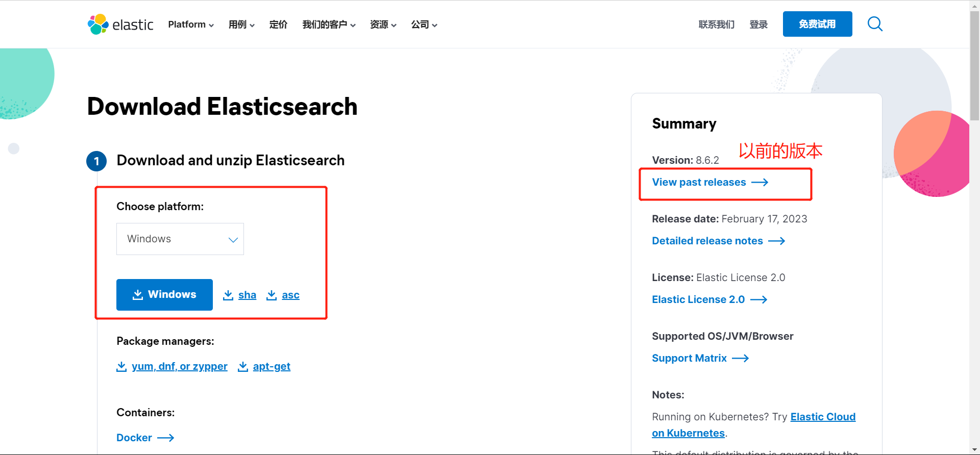
Task: Expand the 用例 menu
Action: (241, 24)
